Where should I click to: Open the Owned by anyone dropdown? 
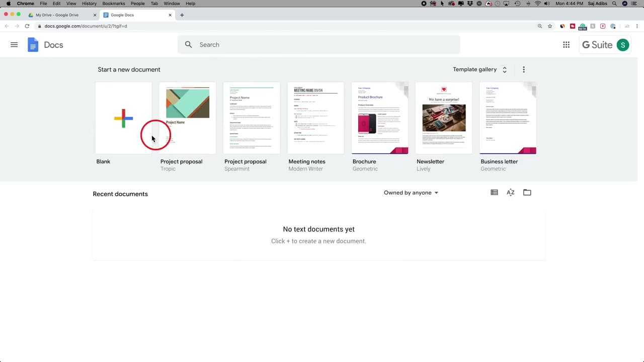411,193
